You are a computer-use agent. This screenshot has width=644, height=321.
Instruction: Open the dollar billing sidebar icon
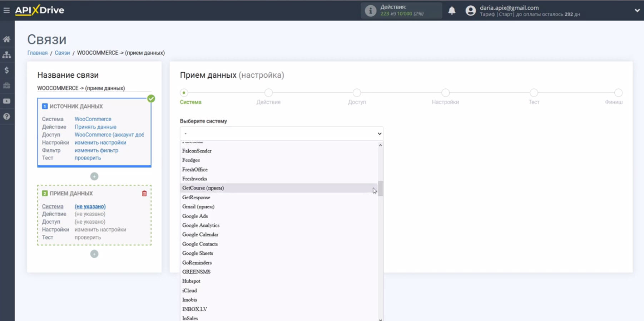7,70
